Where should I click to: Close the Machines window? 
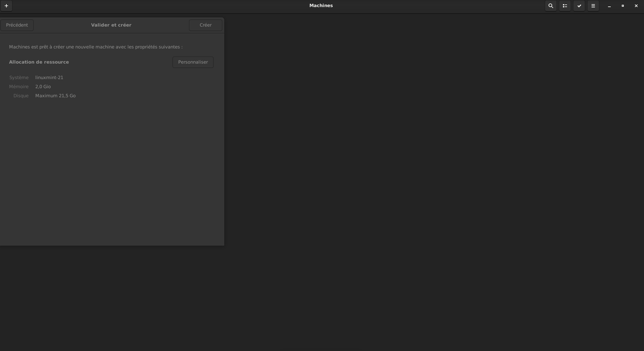(x=636, y=6)
